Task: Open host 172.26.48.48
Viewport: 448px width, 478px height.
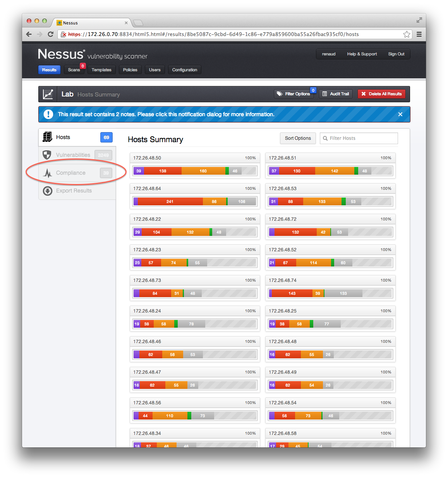Action: (330, 349)
